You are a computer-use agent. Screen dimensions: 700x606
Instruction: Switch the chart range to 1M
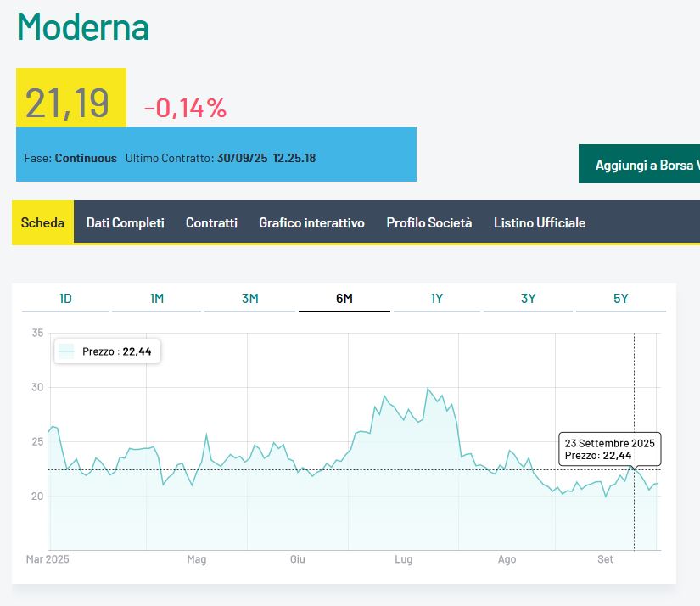(157, 298)
